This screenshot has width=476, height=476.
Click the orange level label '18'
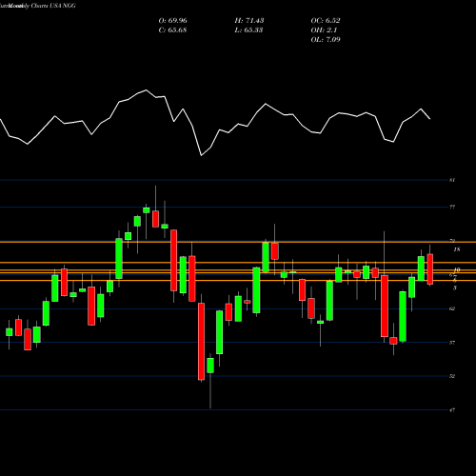[x=457, y=249]
